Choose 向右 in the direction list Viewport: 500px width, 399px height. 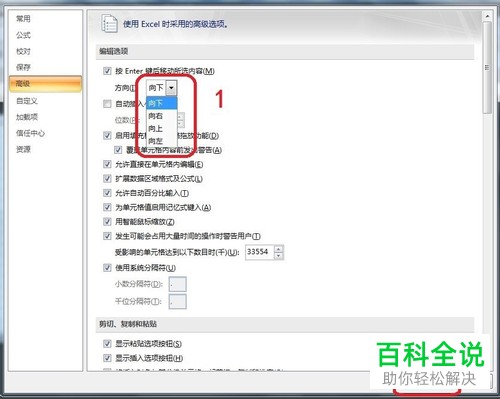[162, 116]
